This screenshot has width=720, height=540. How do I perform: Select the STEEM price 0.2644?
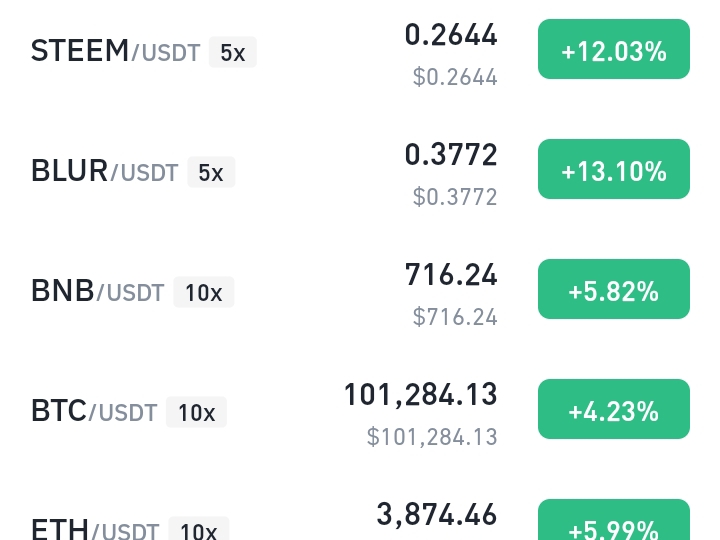tap(450, 35)
